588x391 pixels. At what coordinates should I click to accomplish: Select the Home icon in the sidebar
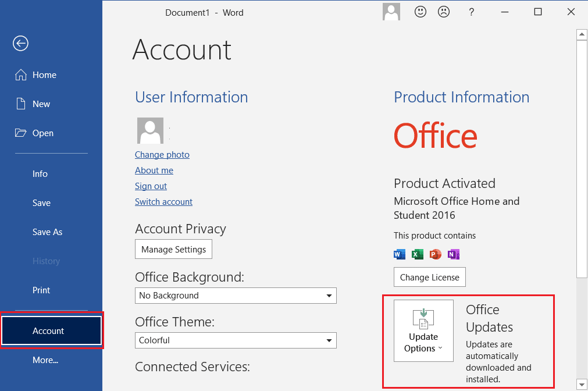[20, 74]
